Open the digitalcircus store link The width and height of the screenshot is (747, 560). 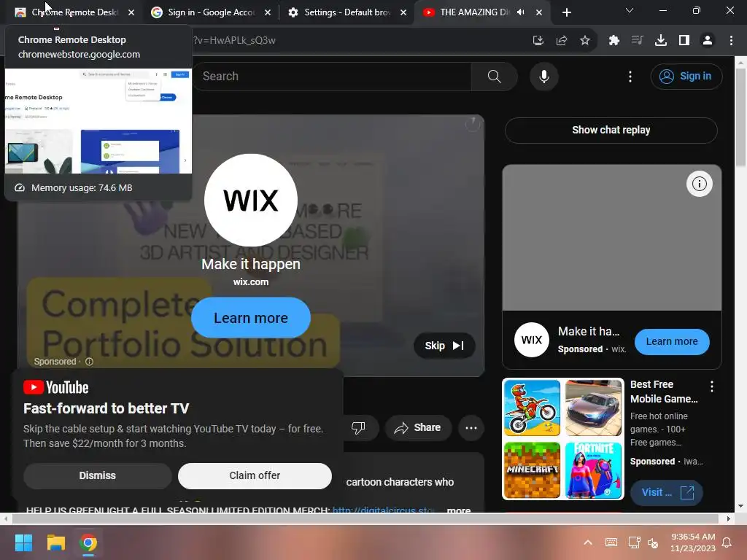pos(384,510)
